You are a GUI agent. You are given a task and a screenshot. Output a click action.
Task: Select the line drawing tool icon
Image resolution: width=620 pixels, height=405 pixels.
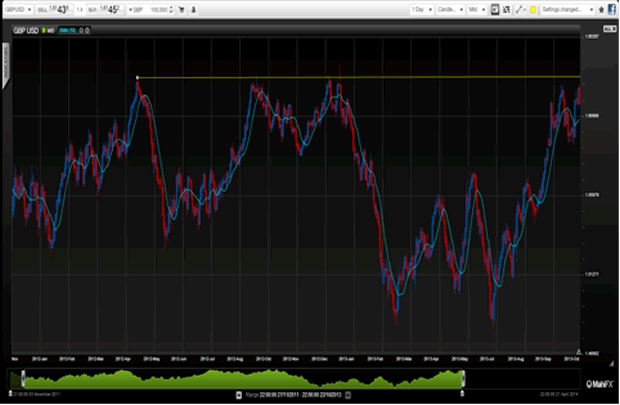pos(519,8)
